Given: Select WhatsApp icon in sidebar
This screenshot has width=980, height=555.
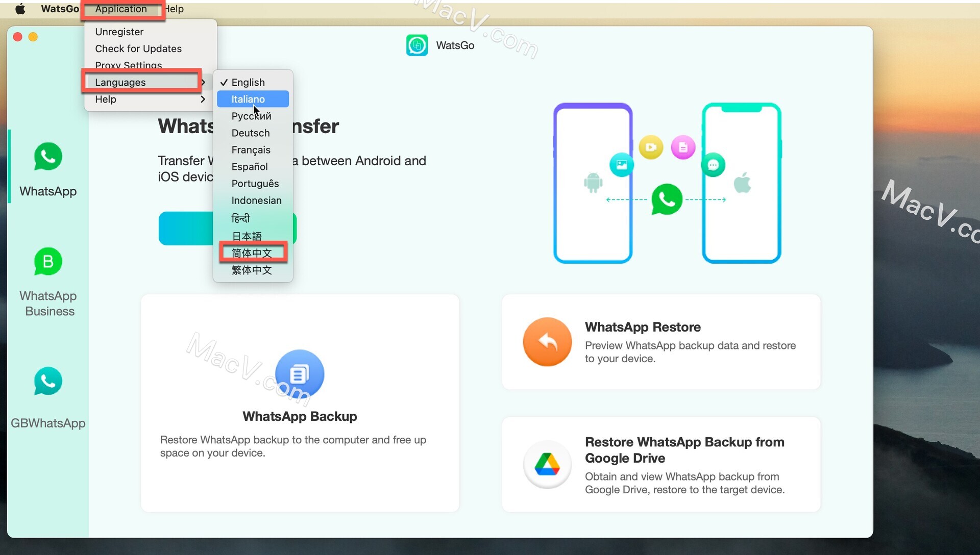Looking at the screenshot, I should [x=48, y=157].
